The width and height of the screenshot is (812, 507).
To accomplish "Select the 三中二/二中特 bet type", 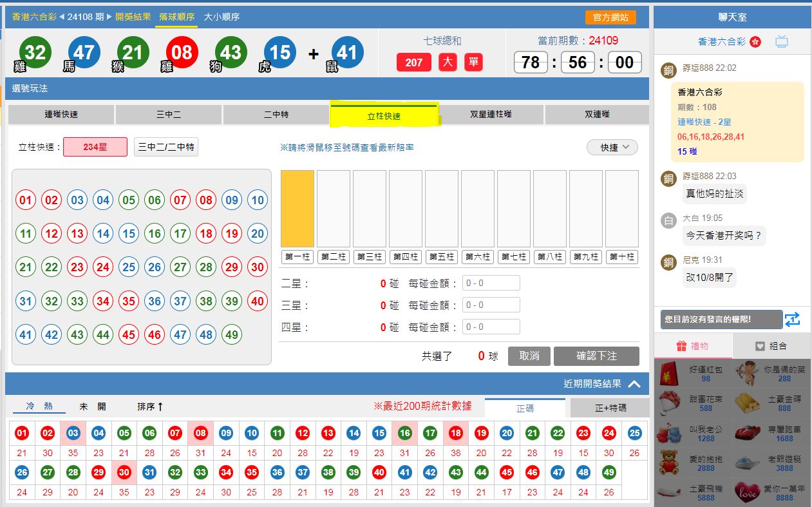I will coord(166,148).
